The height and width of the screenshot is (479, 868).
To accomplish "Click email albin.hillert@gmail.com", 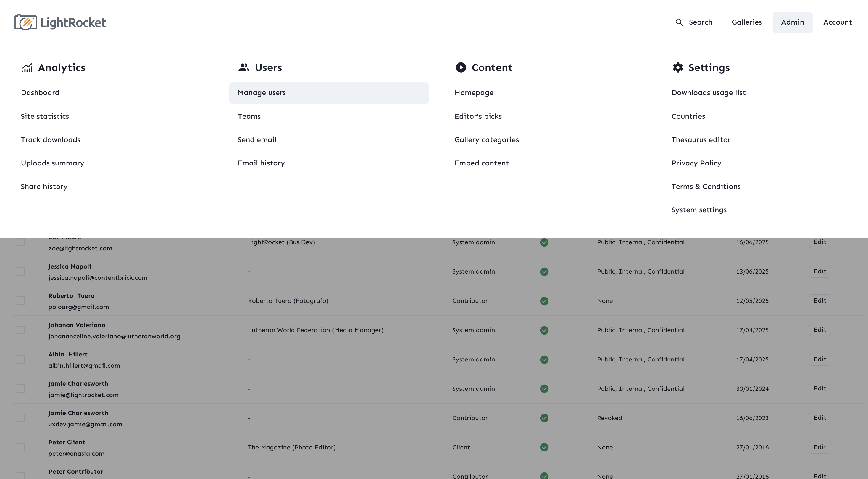I will point(84,366).
